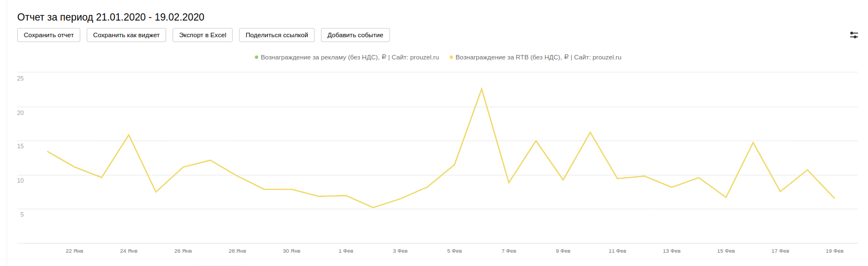Click the report period title text
The image size is (868, 266).
(111, 17)
